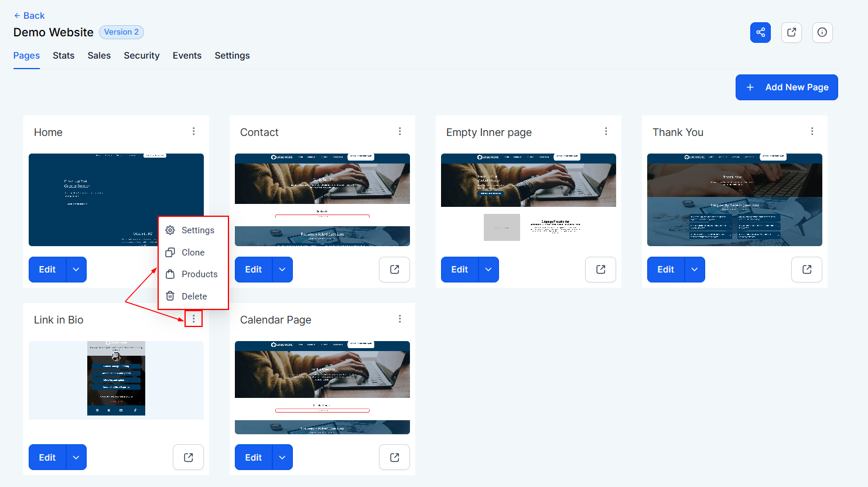
Task: Switch to the Security tab
Action: (x=142, y=56)
